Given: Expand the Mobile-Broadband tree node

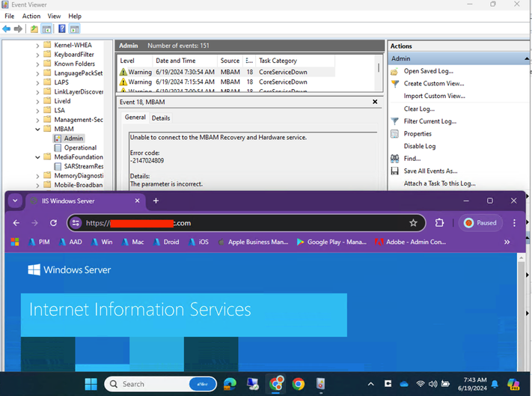Looking at the screenshot, I should pyautogui.click(x=37, y=186).
